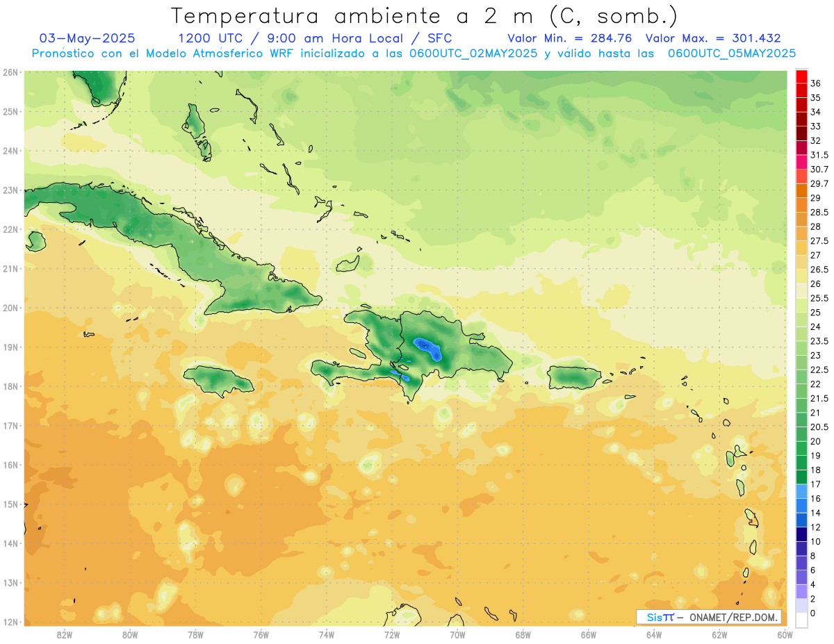834x644 pixels.
Task: Click the "26N" latitude axis label
Action: (x=10, y=72)
